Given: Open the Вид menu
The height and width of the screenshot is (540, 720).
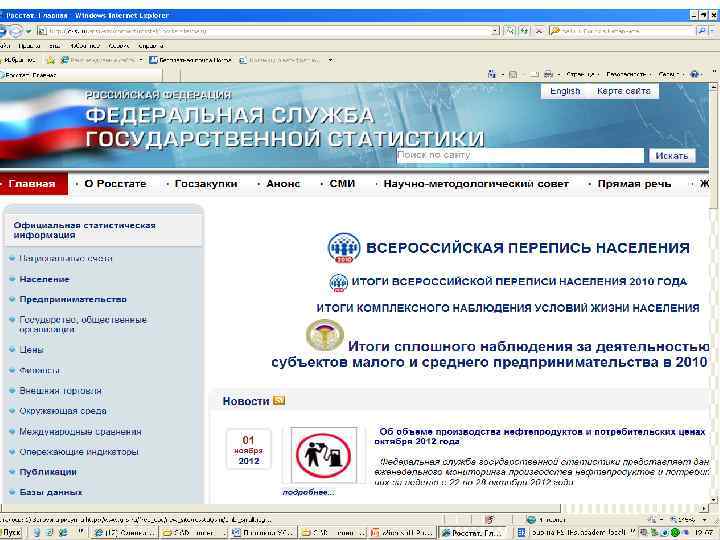Looking at the screenshot, I should 55,46.
